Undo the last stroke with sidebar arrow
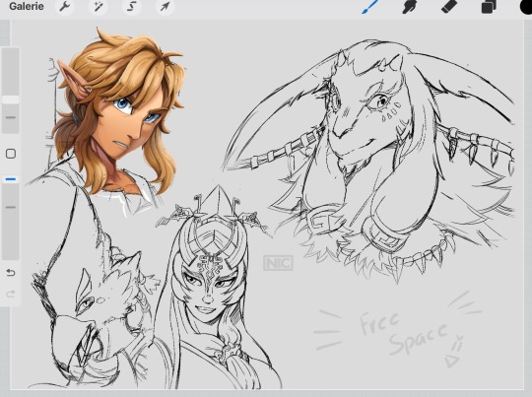 [x=11, y=273]
